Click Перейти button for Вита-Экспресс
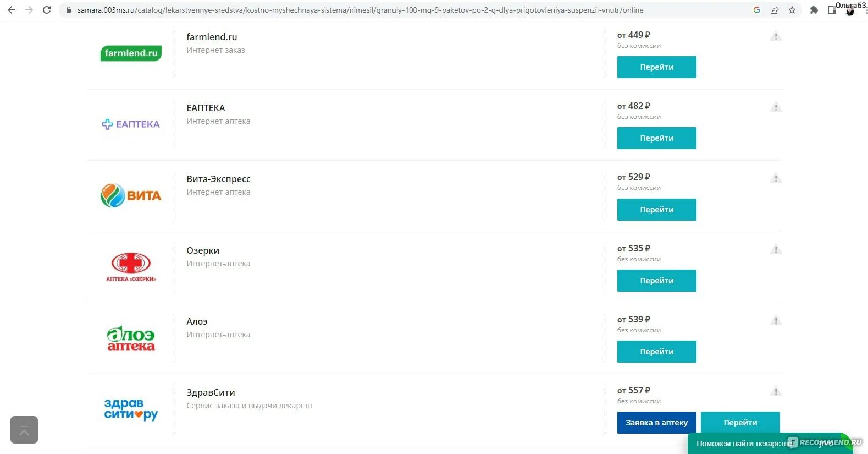 click(657, 210)
